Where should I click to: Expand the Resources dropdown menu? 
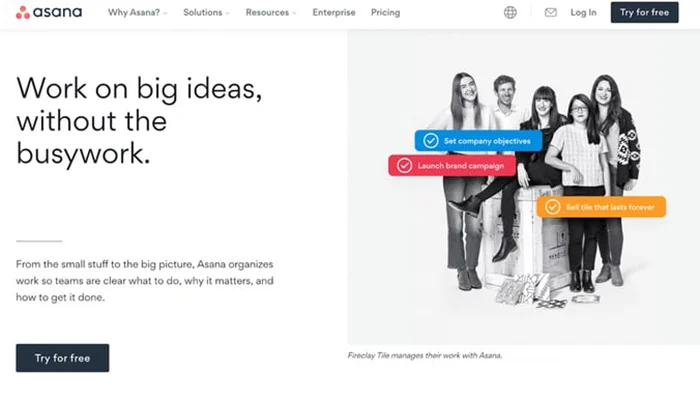(271, 12)
